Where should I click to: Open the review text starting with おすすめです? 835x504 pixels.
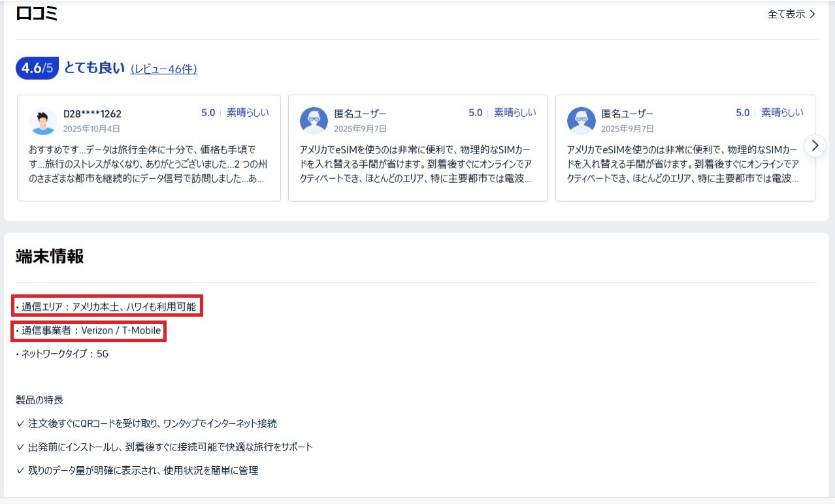[x=148, y=163]
